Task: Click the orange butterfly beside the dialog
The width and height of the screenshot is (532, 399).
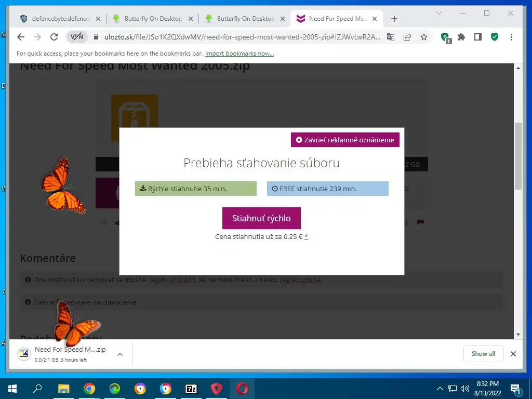Action: (63, 185)
